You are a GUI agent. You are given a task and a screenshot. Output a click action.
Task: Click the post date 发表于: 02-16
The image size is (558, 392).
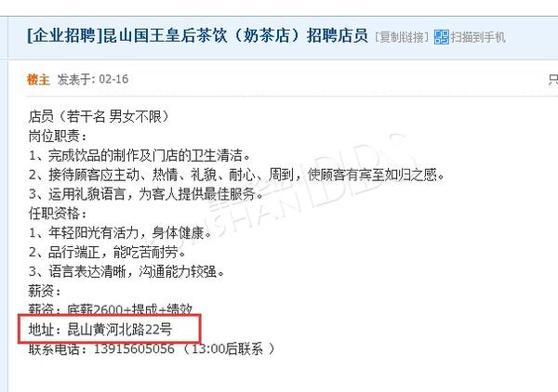click(93, 79)
